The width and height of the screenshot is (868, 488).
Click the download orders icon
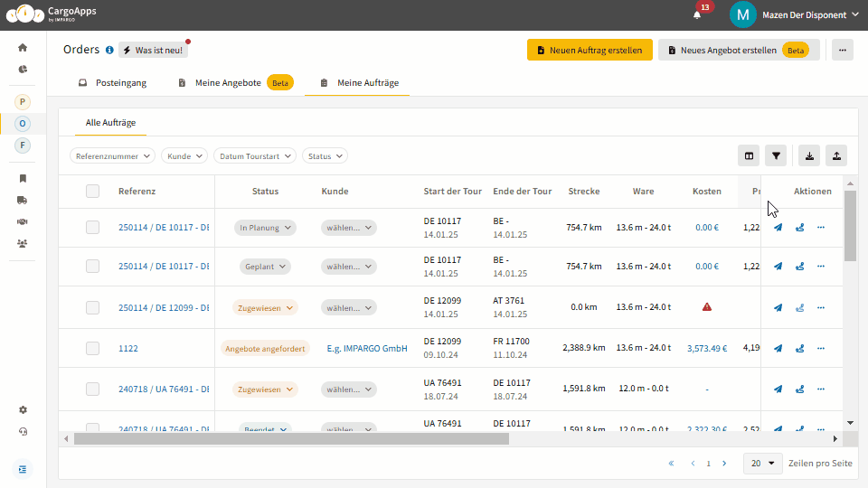coord(809,156)
